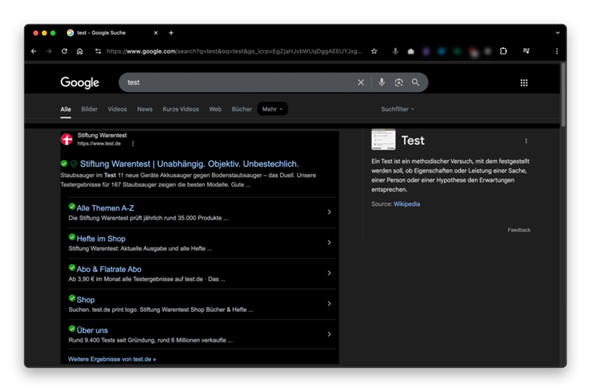Screen dimensions: 590x391
Task: Click the https://www.test.de URL text
Action: click(x=99, y=143)
